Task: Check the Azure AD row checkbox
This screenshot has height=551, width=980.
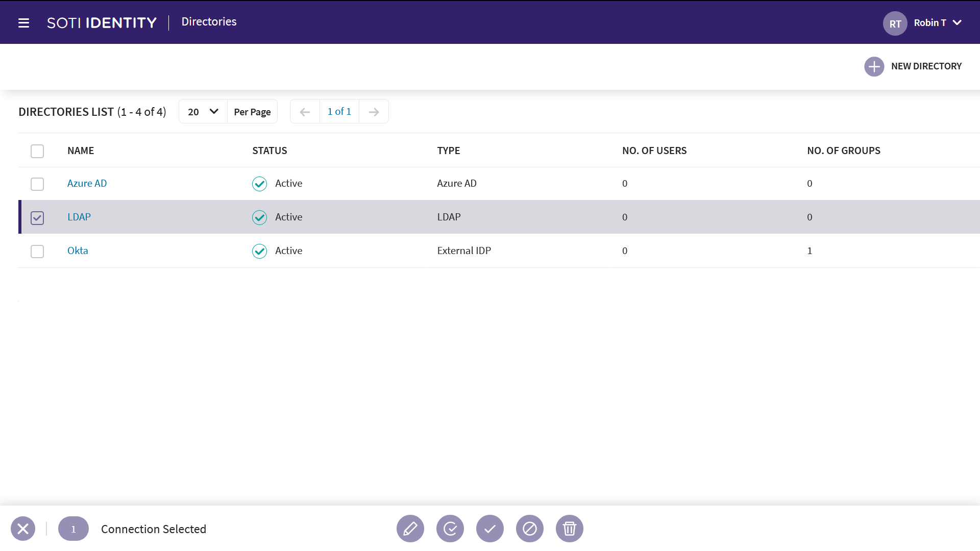Action: click(x=37, y=184)
